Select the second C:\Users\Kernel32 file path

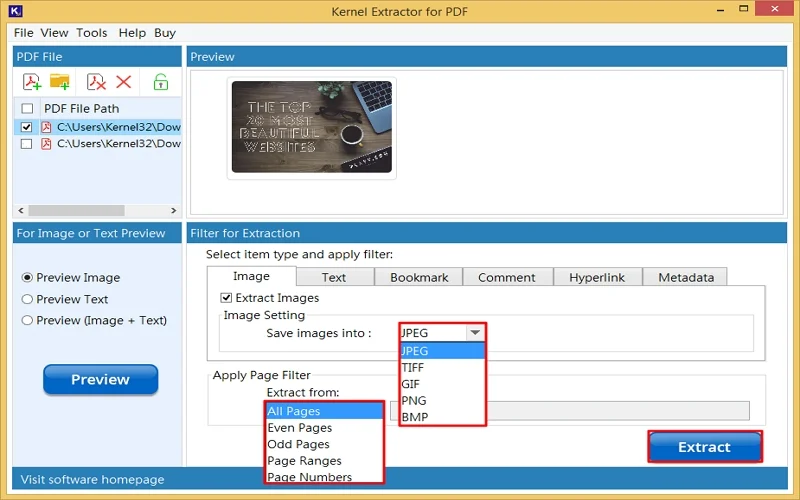tap(119, 144)
